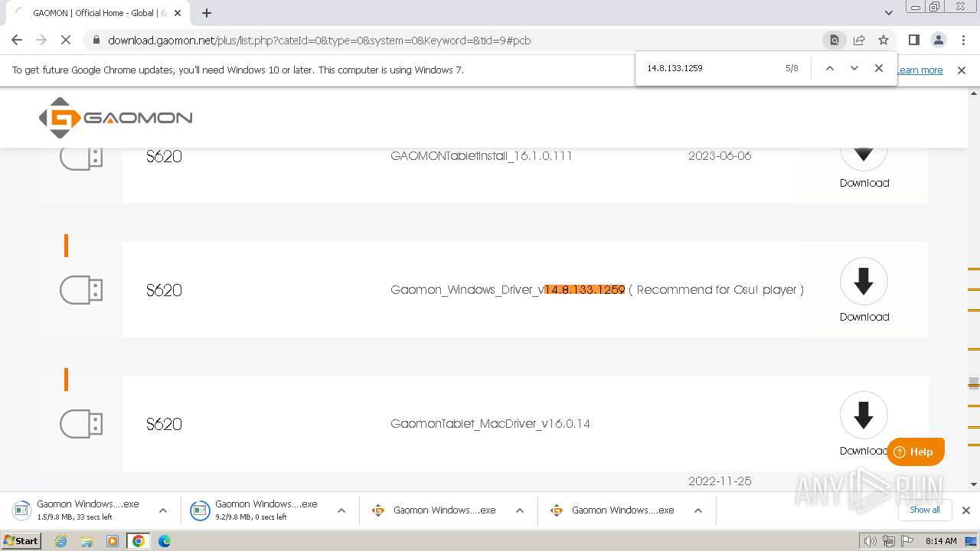The width and height of the screenshot is (980, 551).
Task: Open File Explorer from taskbar
Action: 87,541
